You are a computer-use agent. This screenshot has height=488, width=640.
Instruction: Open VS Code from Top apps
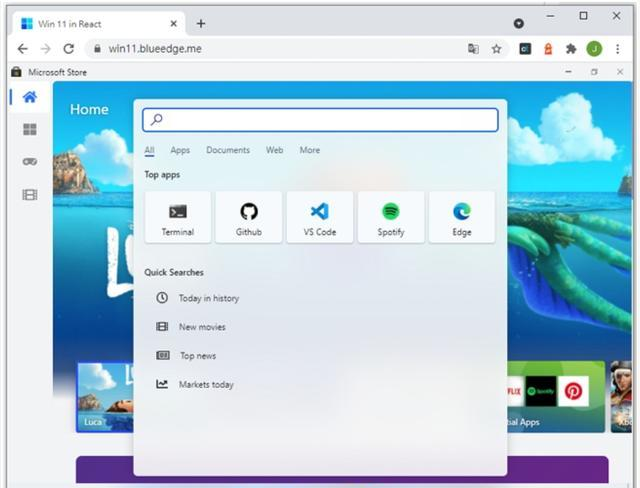click(320, 217)
